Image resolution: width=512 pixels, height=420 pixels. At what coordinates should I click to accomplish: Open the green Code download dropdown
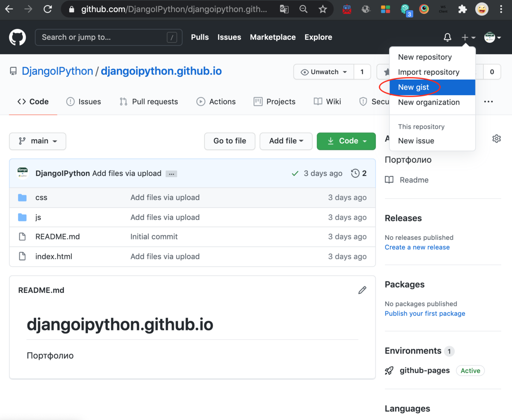(x=346, y=141)
